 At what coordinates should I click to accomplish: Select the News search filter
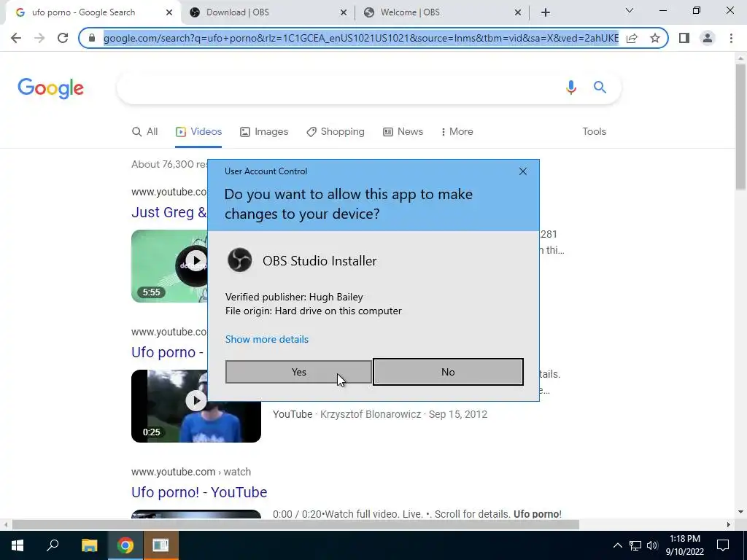[x=403, y=131]
